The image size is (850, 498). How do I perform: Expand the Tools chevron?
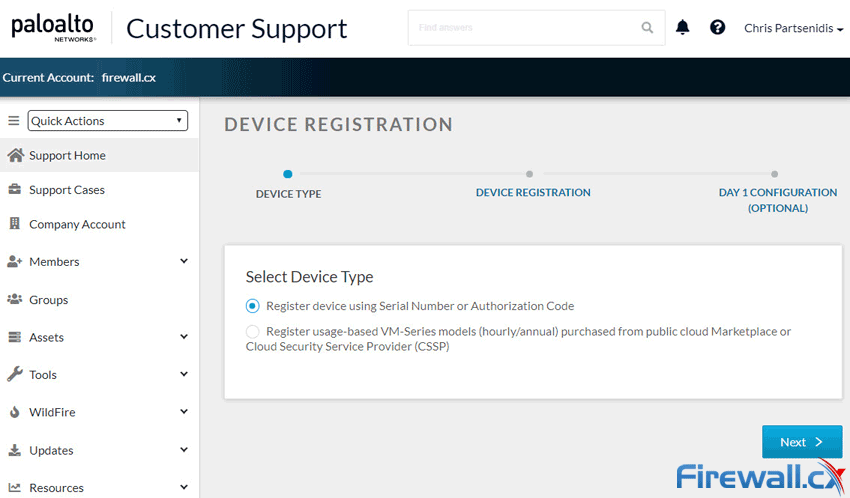point(184,374)
